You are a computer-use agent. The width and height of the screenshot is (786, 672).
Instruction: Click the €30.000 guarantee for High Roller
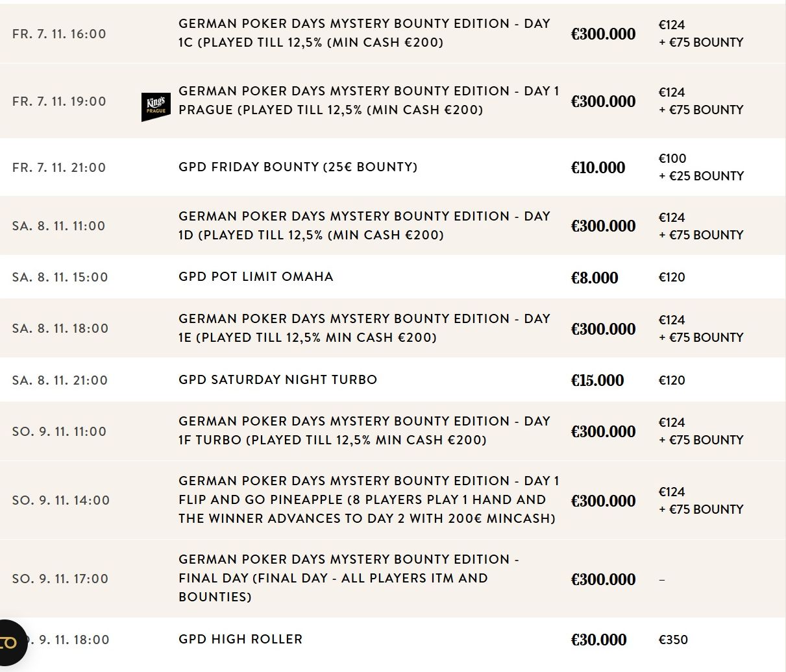(598, 640)
